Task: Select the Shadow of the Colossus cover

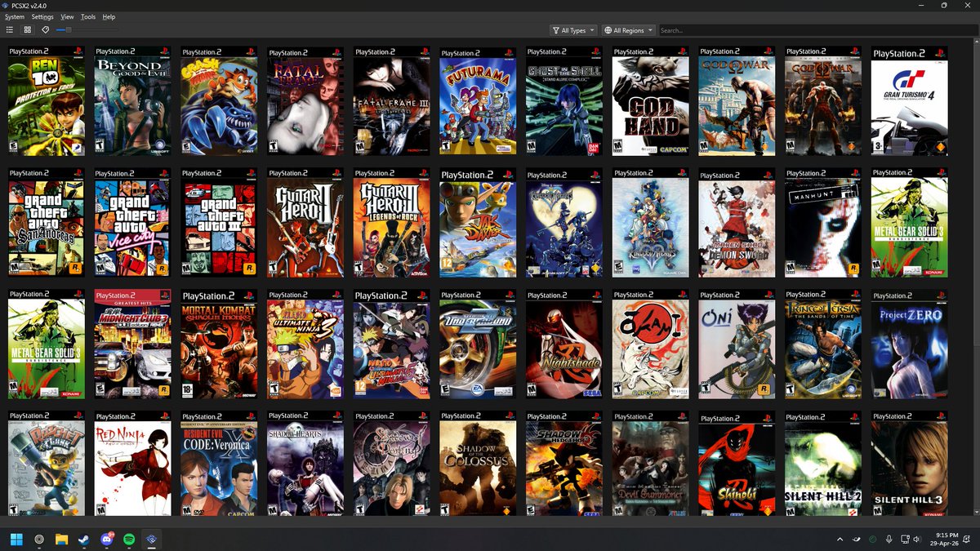Action: pos(478,464)
